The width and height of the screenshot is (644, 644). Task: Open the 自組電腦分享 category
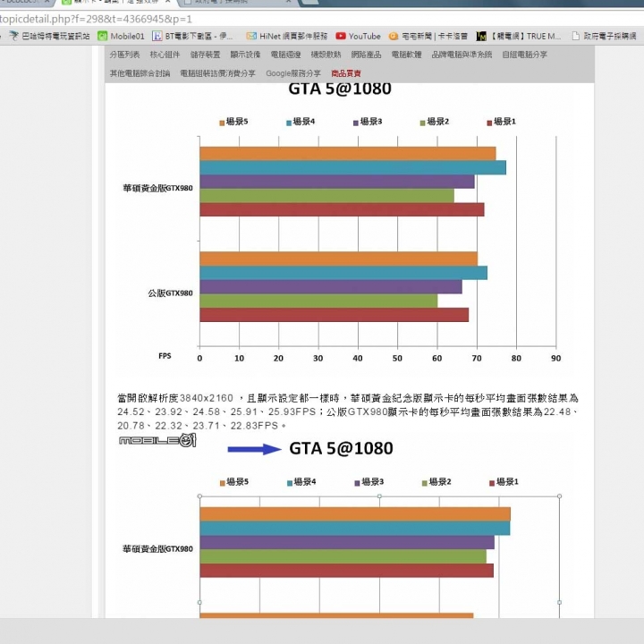coord(524,55)
